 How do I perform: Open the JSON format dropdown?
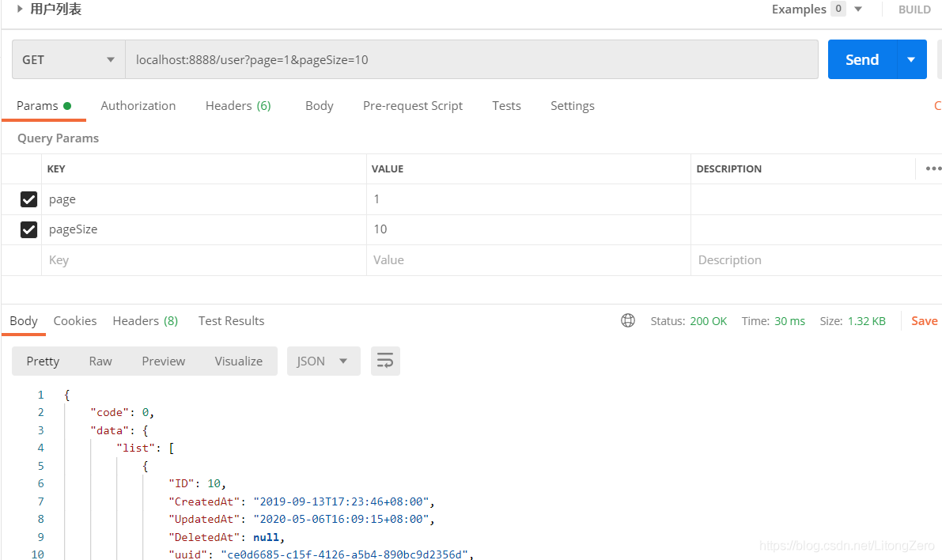pyautogui.click(x=323, y=361)
